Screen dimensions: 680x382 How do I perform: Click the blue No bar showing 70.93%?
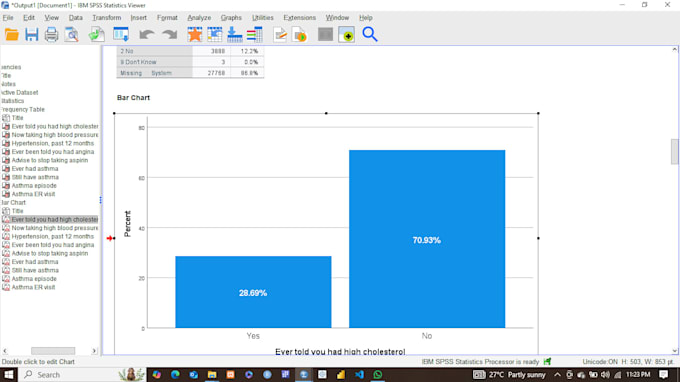point(427,239)
